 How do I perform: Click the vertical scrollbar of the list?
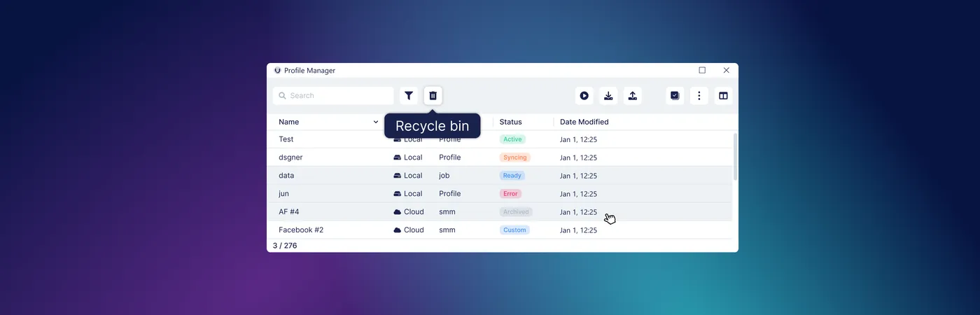[735, 157]
